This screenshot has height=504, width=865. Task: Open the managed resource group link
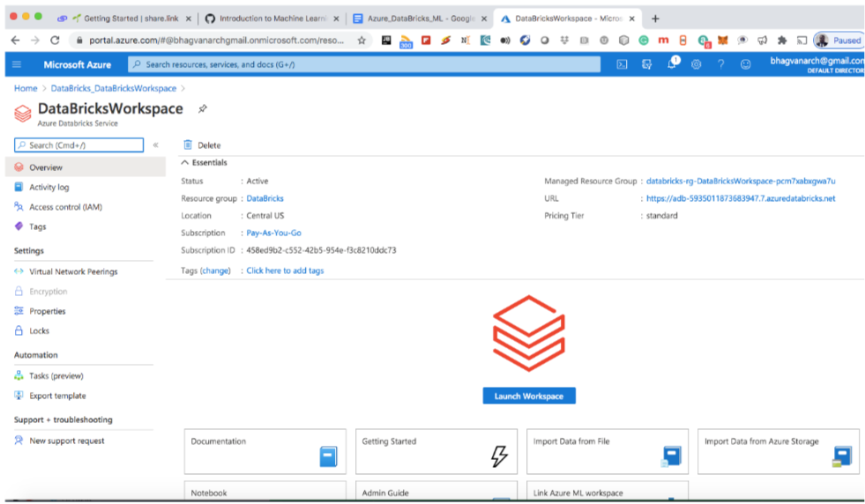click(x=741, y=181)
